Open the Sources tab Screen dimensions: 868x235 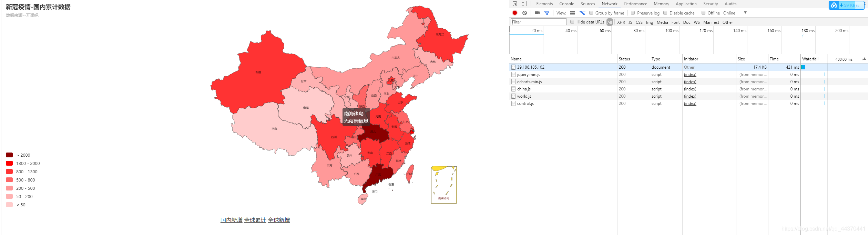tap(588, 4)
